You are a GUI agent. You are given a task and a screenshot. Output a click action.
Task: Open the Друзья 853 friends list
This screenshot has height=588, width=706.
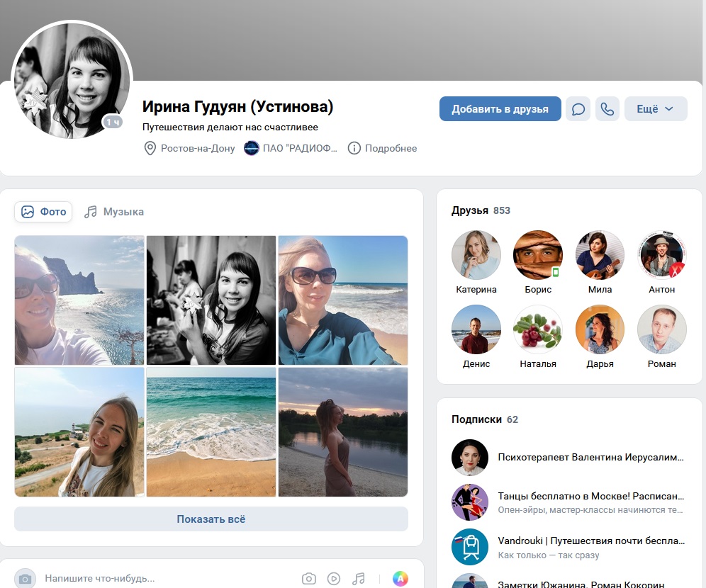(x=481, y=210)
